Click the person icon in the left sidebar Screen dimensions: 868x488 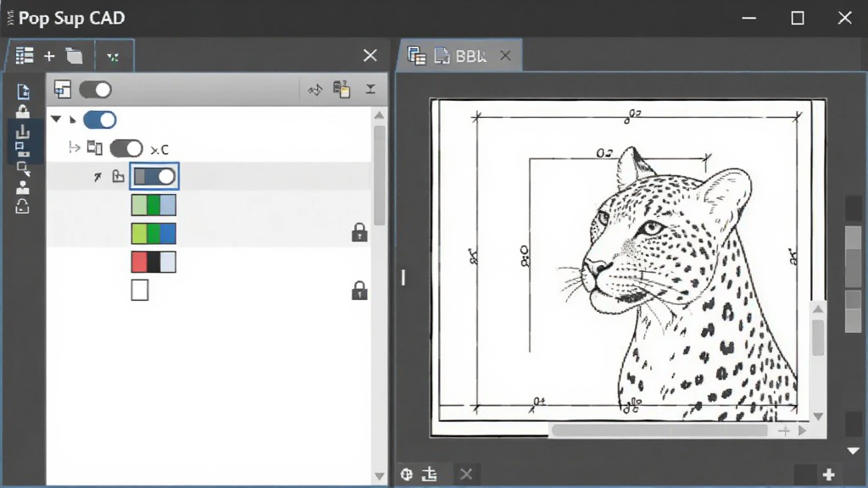click(x=23, y=187)
